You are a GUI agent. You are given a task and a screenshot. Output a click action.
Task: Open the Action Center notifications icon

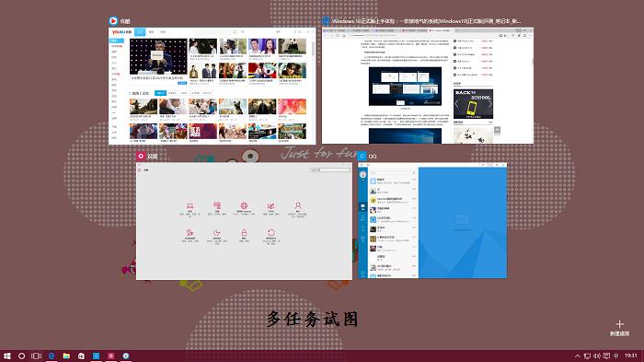pyautogui.click(x=606, y=356)
